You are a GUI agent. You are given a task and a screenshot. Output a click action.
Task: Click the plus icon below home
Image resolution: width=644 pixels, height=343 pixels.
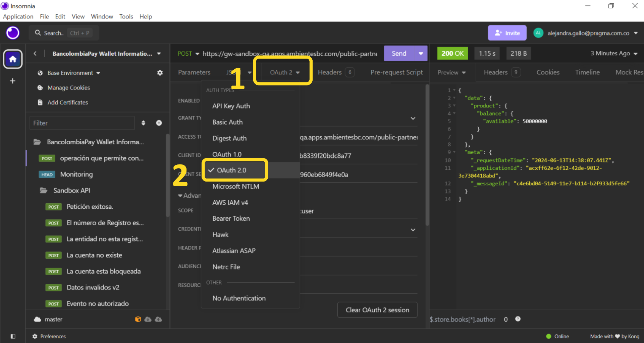[x=13, y=81]
